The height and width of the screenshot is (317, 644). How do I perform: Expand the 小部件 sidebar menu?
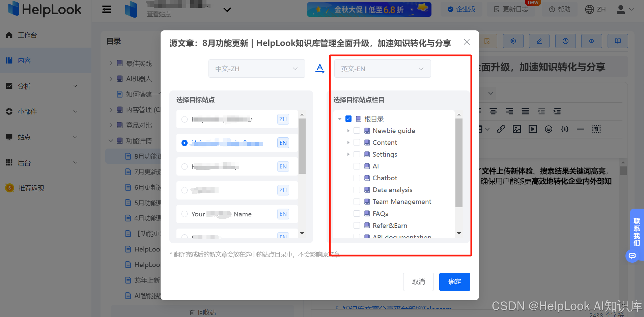(x=46, y=111)
